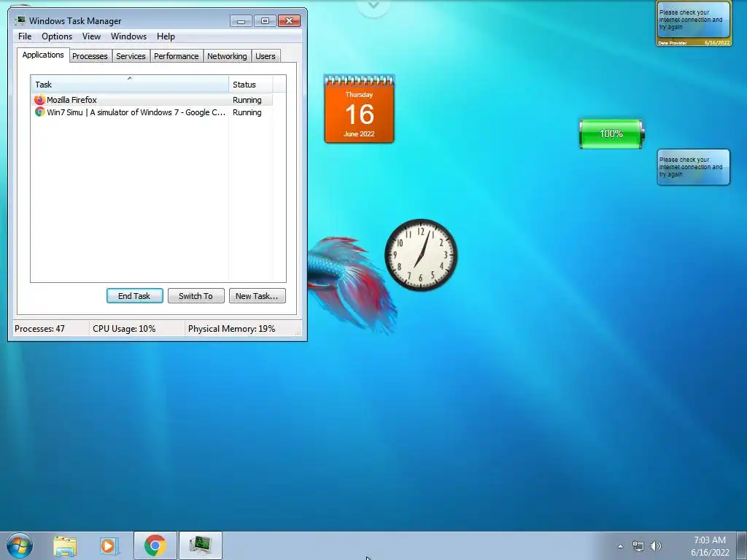Switch to the Users tab

pyautogui.click(x=266, y=56)
